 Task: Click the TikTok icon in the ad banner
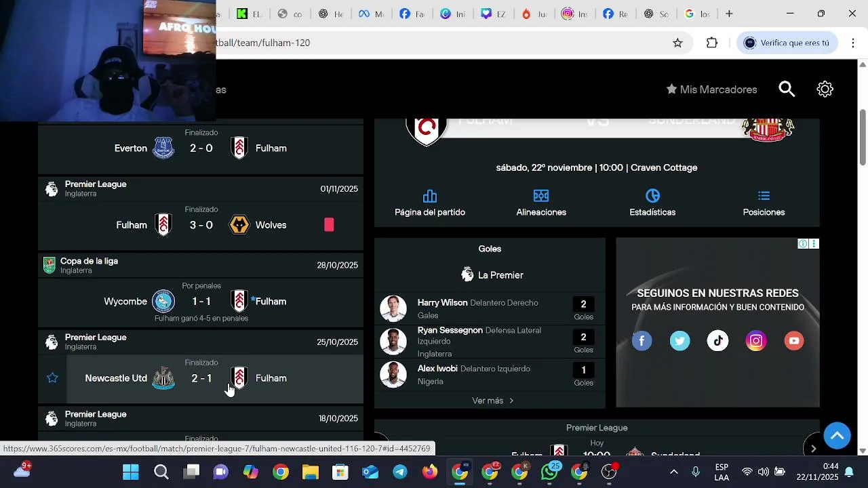pyautogui.click(x=718, y=341)
